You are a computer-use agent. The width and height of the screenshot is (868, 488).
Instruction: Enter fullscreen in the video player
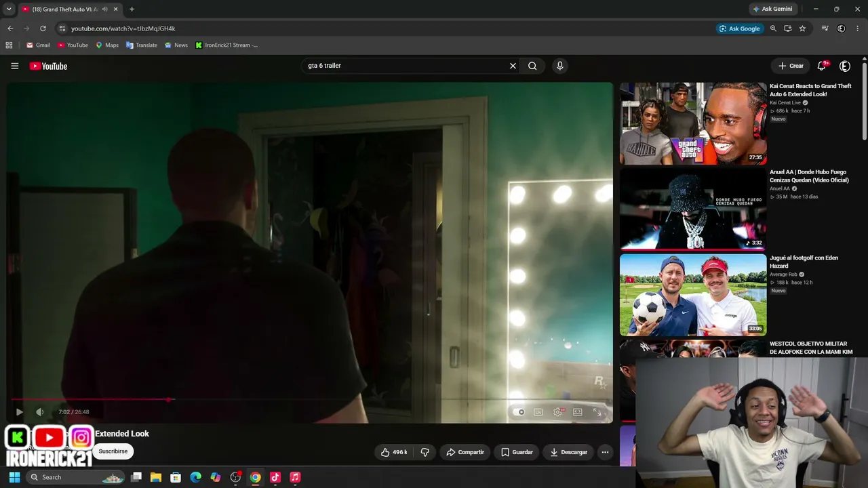[x=597, y=411]
